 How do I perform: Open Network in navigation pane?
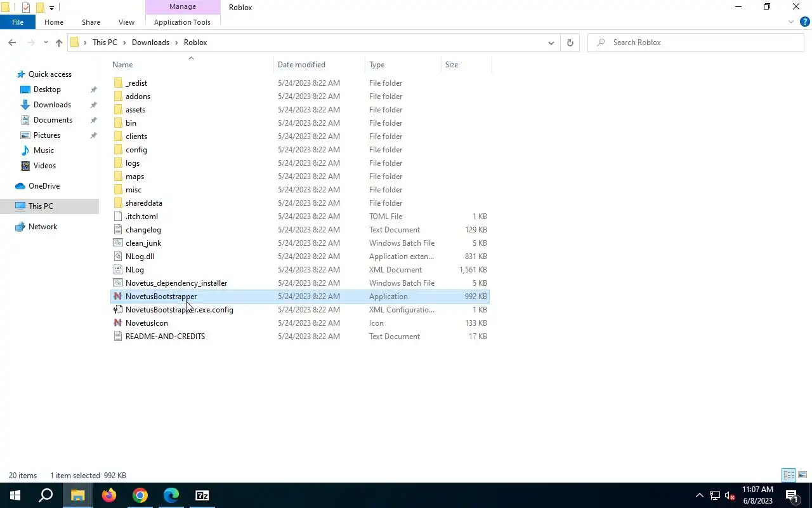pyautogui.click(x=43, y=227)
